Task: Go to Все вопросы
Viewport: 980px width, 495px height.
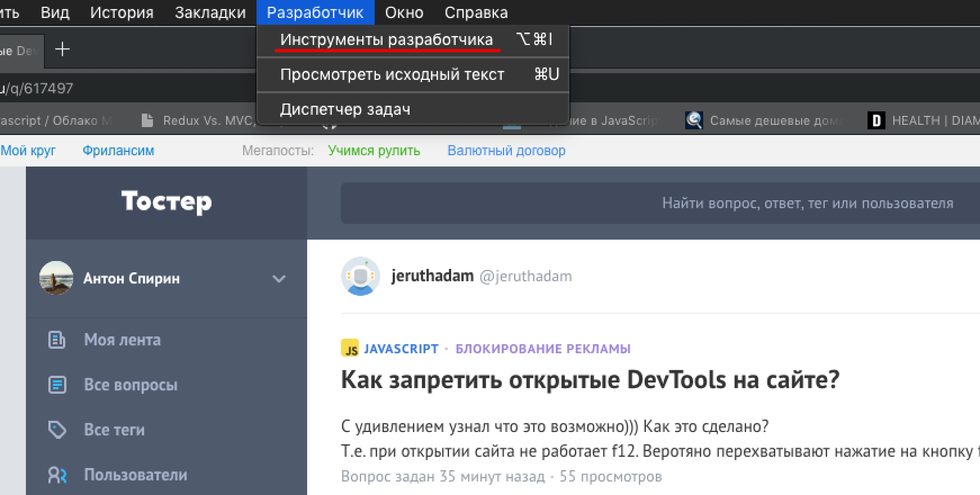Action: 131,385
